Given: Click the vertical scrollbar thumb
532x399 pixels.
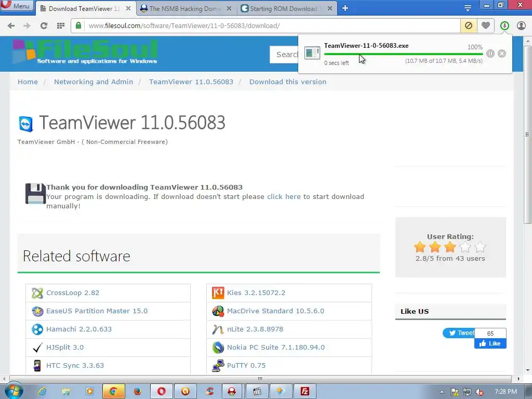Looking at the screenshot, I should (527, 135).
